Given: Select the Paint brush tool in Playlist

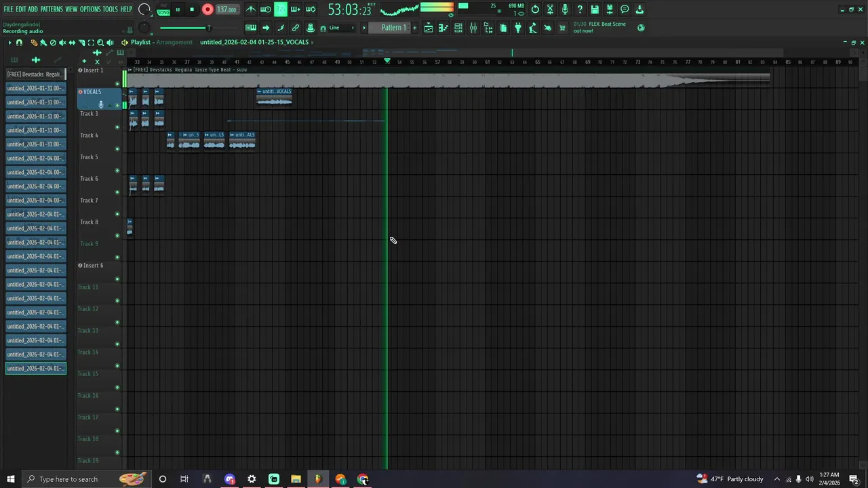Looking at the screenshot, I should [43, 43].
